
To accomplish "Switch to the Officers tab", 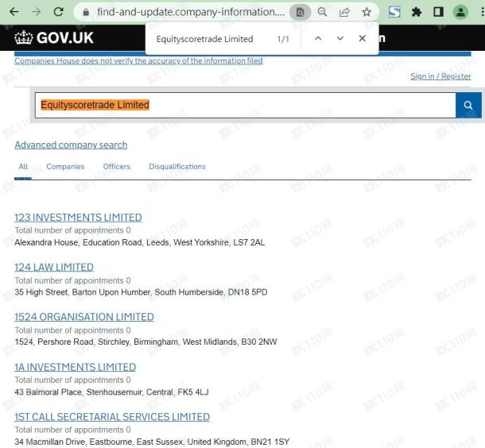I will [x=117, y=167].
